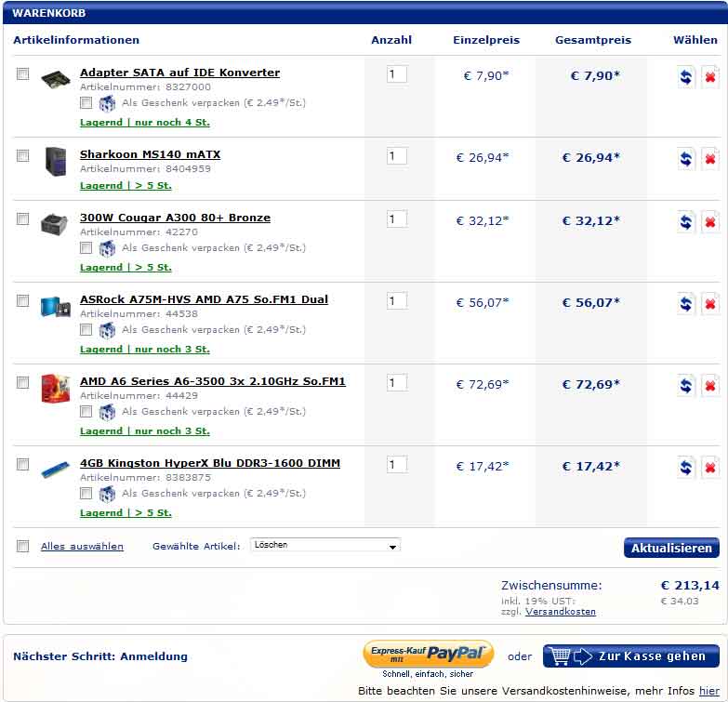Proceed with Zur Kasse gehen button
Image resolution: width=728 pixels, height=702 pixels.
coord(631,656)
